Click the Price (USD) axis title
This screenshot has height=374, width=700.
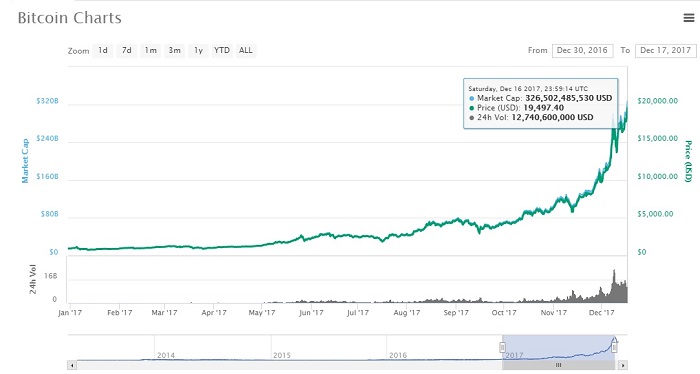click(688, 161)
